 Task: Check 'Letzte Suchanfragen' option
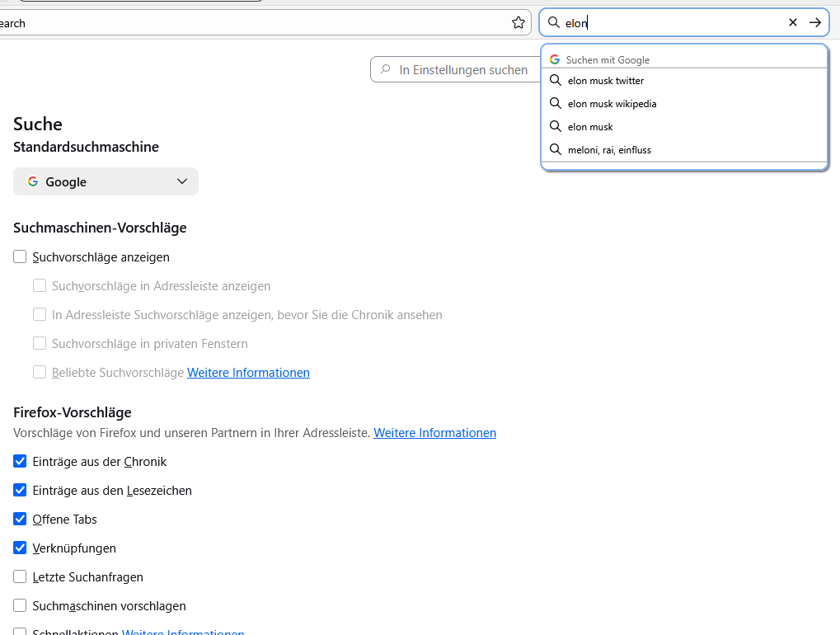click(x=20, y=576)
